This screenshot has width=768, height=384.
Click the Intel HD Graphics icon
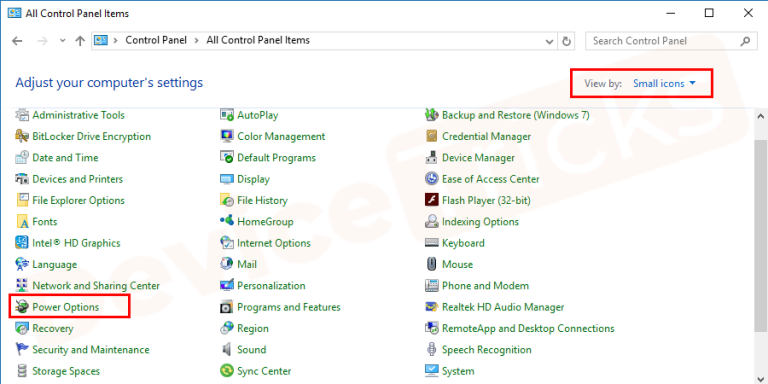click(x=22, y=243)
